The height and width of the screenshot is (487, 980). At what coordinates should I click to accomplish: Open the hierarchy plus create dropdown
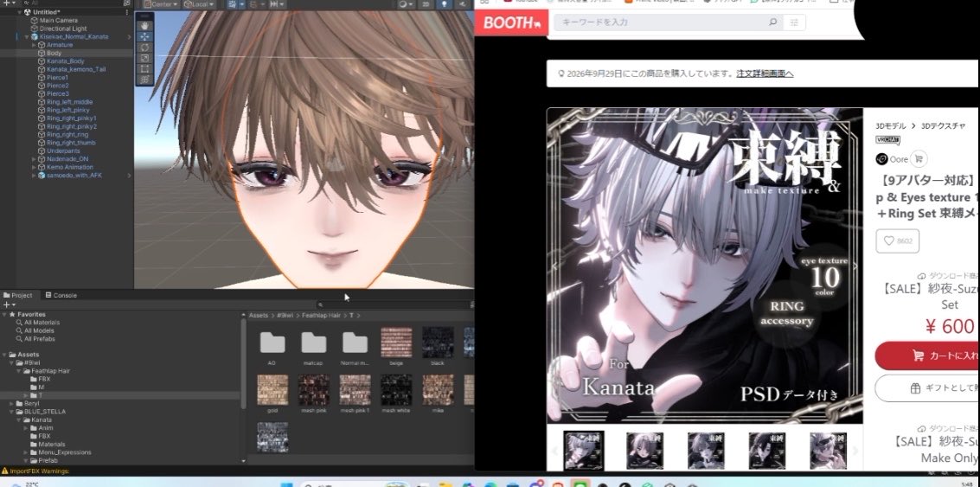tap(8, 3)
